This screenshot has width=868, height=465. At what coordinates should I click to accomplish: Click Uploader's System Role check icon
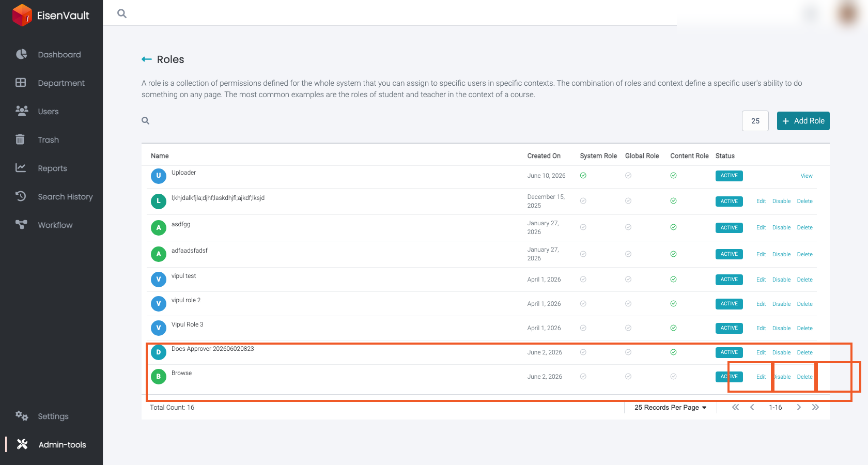tap(583, 176)
